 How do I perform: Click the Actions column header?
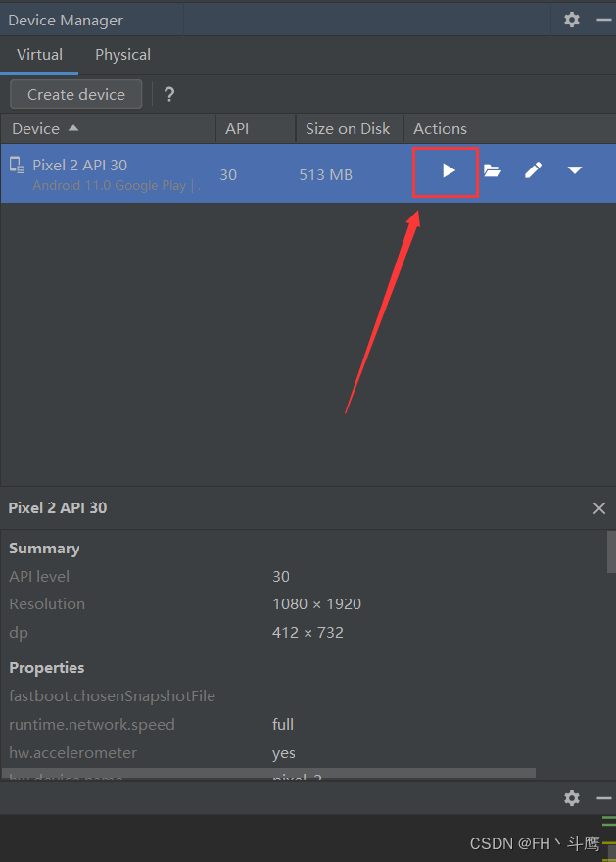tap(510, 128)
